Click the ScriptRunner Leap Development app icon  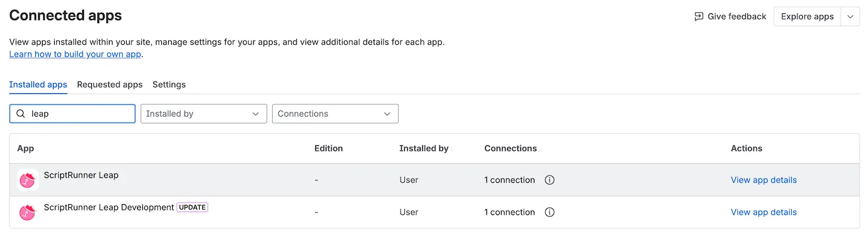[28, 212]
